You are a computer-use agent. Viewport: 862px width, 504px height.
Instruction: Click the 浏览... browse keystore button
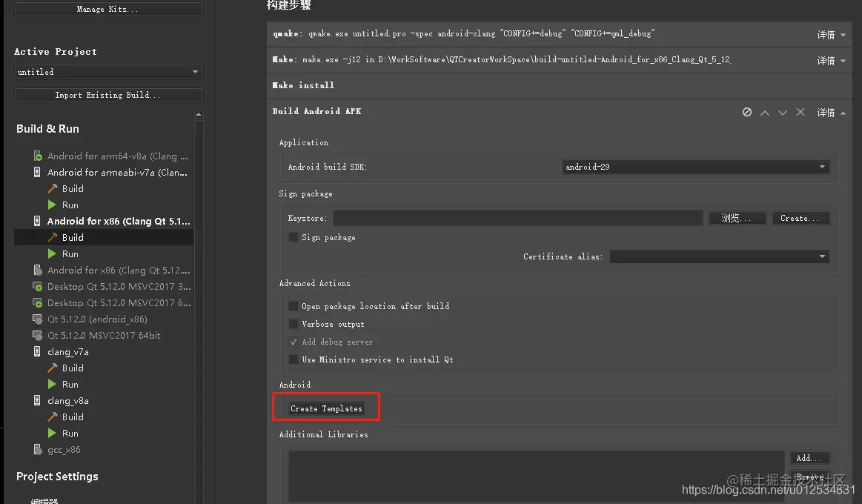pyautogui.click(x=737, y=218)
